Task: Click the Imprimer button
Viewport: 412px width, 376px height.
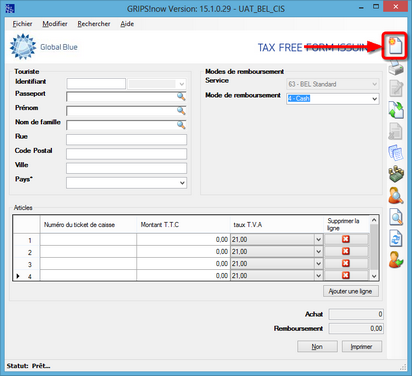Action: 362,347
